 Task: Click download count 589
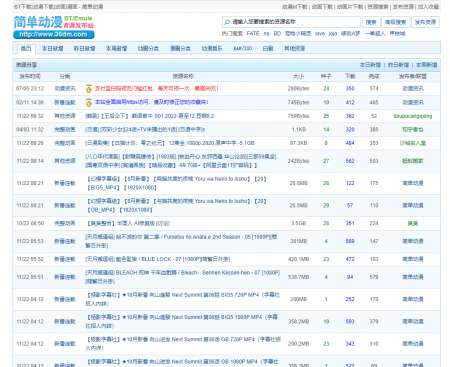click(x=350, y=241)
